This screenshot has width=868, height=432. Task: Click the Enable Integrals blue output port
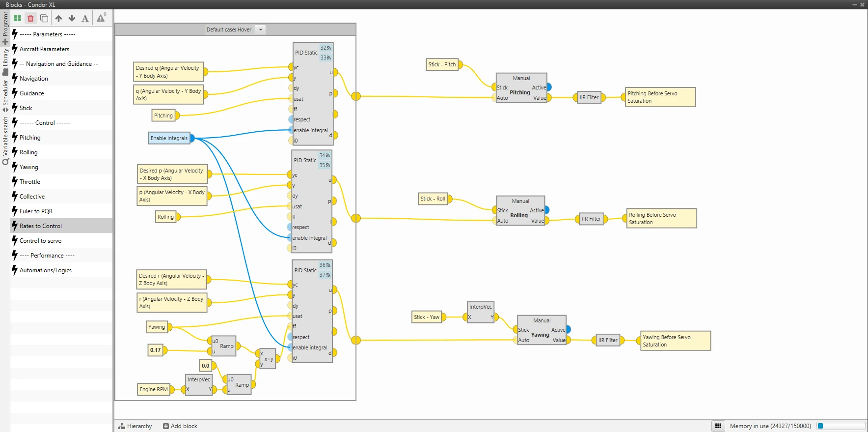point(192,138)
